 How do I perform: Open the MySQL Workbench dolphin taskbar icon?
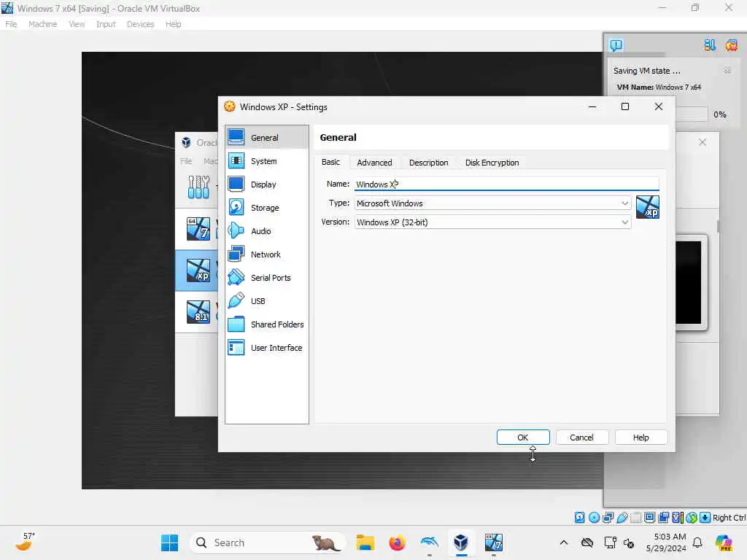[x=429, y=542]
